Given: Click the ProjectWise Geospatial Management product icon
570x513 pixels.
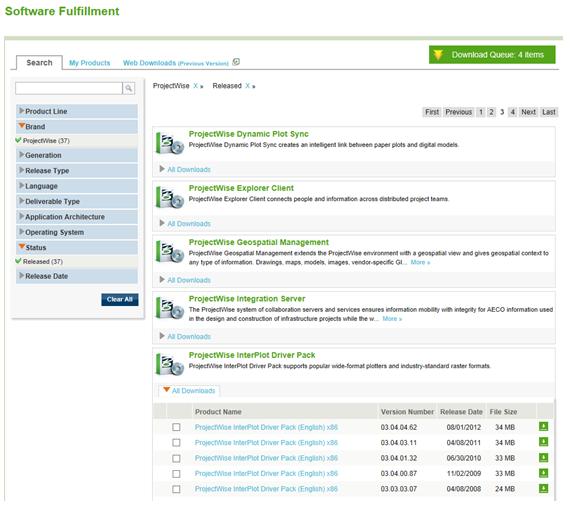Looking at the screenshot, I should 170,252.
